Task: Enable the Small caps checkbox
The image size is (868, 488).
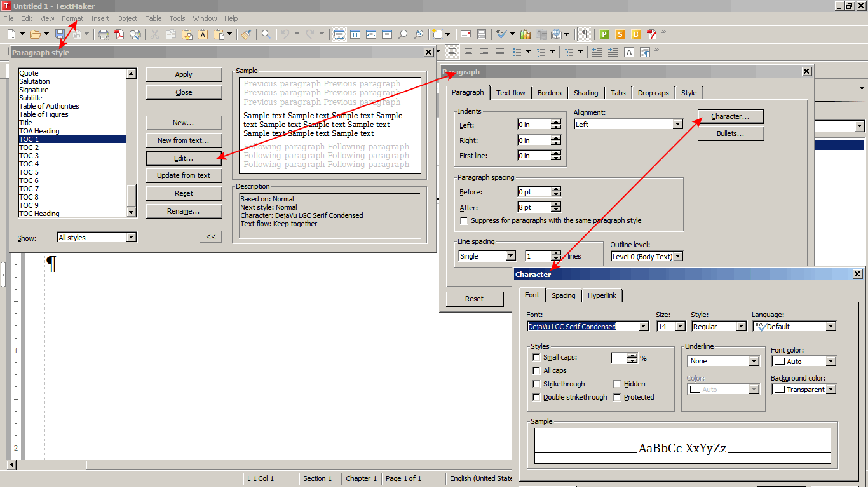Action: (x=537, y=358)
